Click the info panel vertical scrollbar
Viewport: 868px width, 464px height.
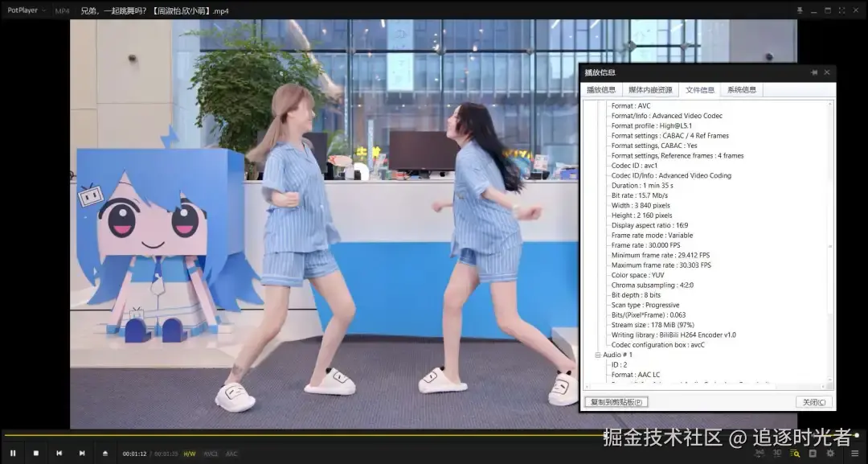[x=829, y=244]
